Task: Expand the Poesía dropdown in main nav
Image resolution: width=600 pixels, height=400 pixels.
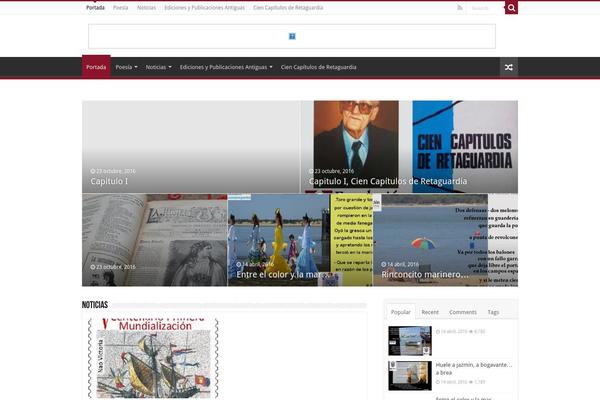Action: tap(126, 67)
